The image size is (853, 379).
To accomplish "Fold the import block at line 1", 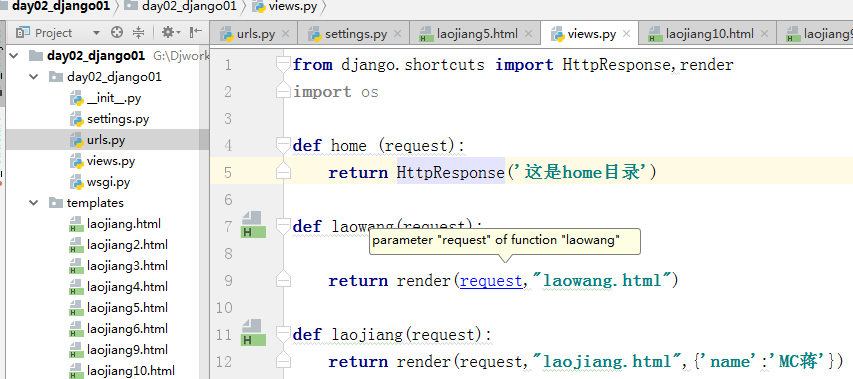I will pos(283,65).
